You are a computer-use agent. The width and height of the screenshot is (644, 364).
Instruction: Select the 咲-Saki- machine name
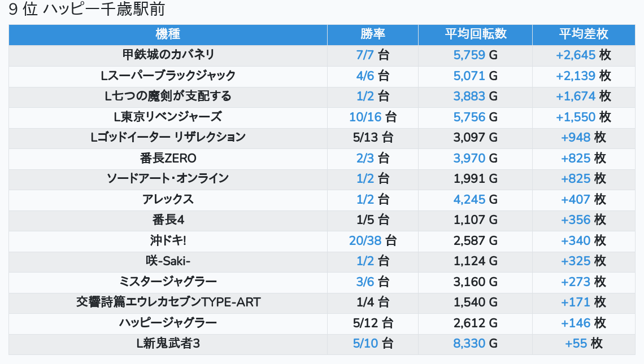pos(168,261)
